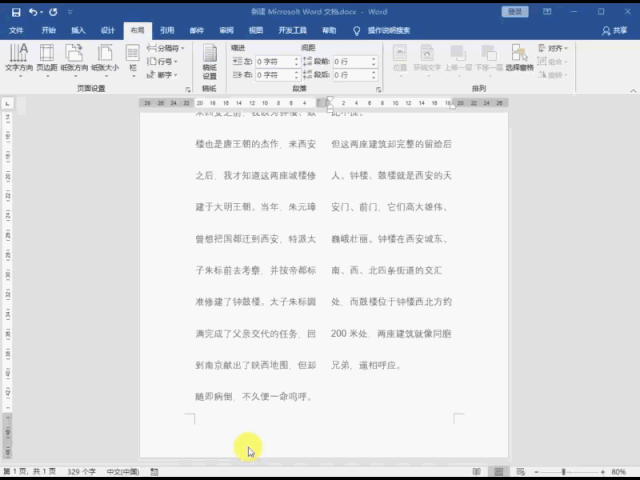640x480 pixels.
Task: Open 行号 (Line Numbers) dropdown
Action: click(162, 62)
